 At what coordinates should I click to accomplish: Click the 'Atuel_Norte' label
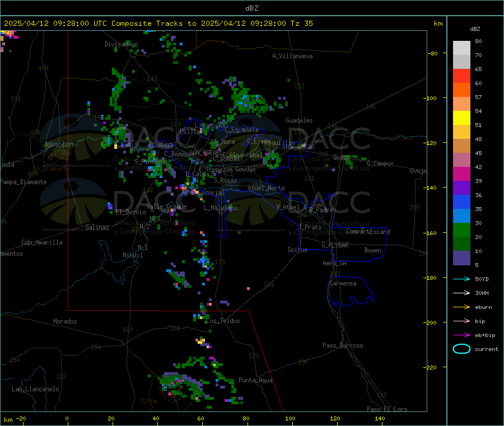click(266, 188)
